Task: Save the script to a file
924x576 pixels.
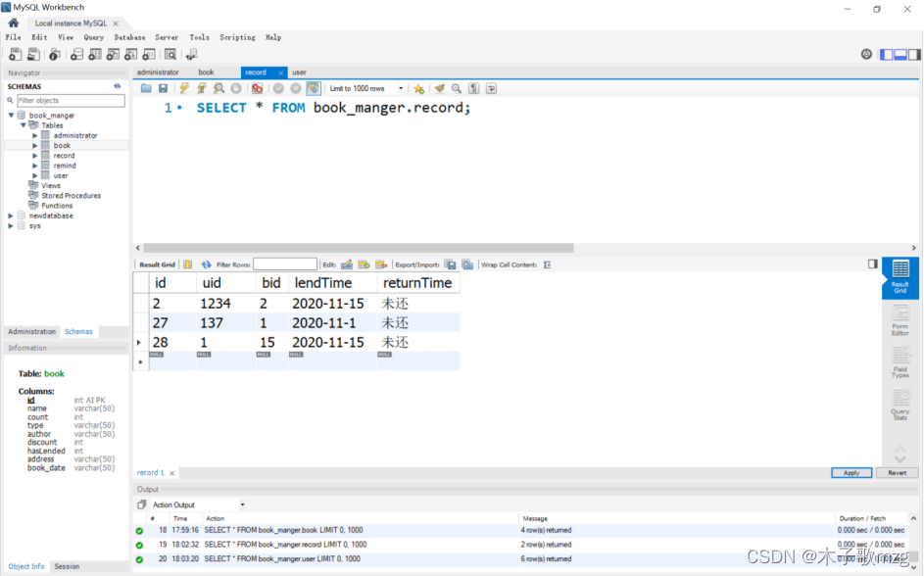Action: click(x=164, y=88)
